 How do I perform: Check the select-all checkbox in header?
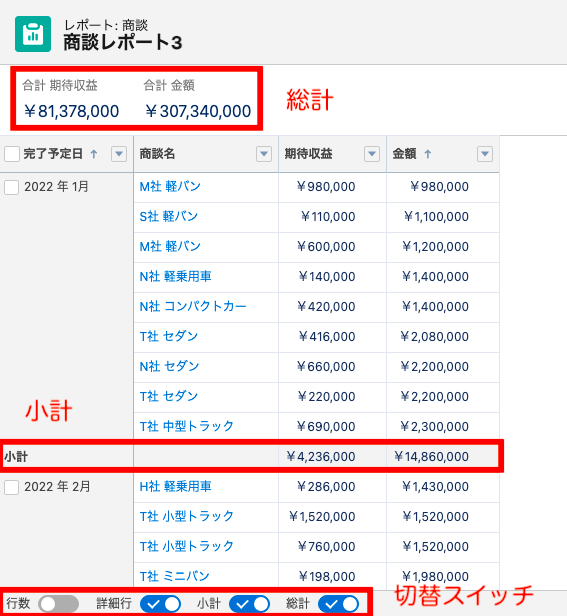[x=12, y=154]
